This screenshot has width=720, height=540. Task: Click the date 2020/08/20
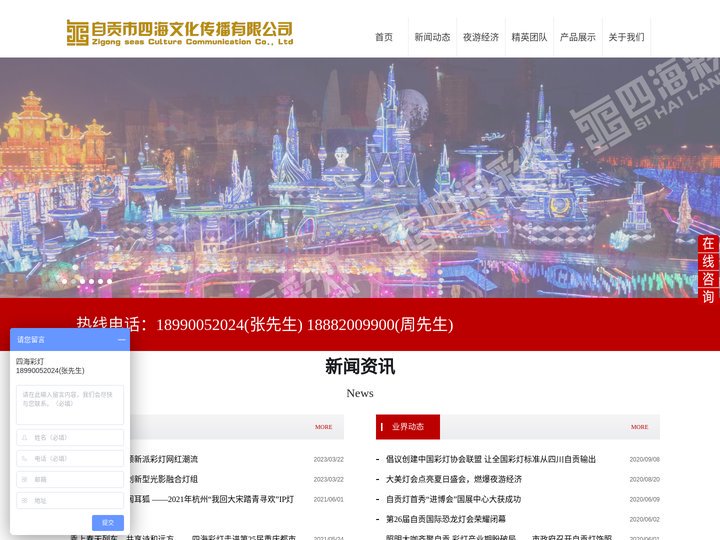point(644,479)
